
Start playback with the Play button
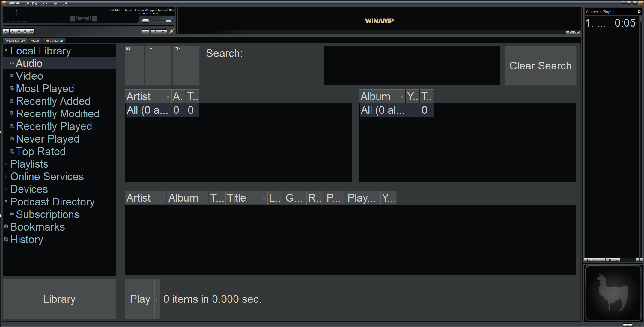[x=13, y=31]
